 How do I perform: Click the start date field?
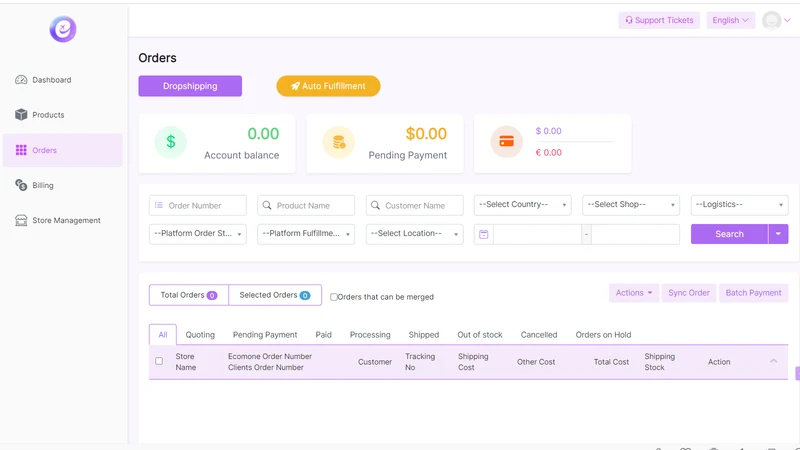pyautogui.click(x=537, y=234)
